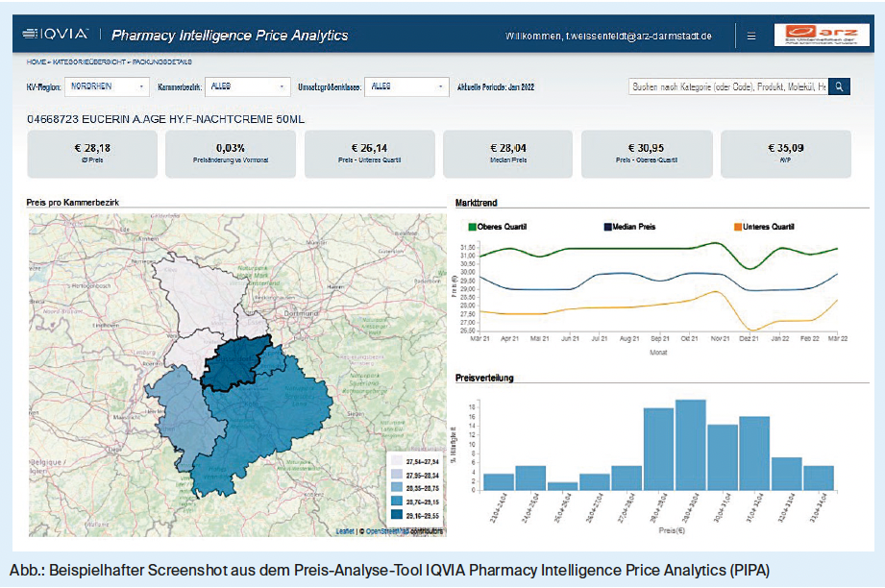Viewport: 885px width, 588px height.
Task: Select the 0,03% Preisänderung vs Vormonat card
Action: click(231, 154)
